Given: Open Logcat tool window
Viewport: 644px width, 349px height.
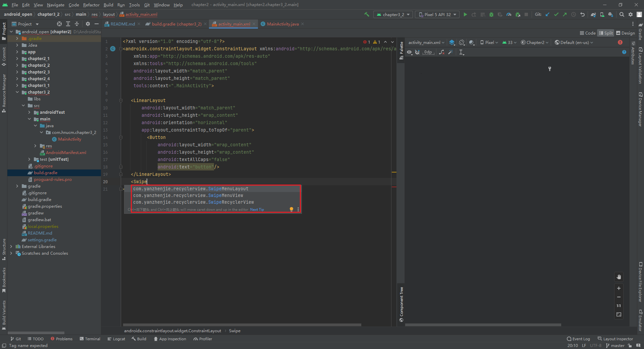Looking at the screenshot, I should point(116,339).
